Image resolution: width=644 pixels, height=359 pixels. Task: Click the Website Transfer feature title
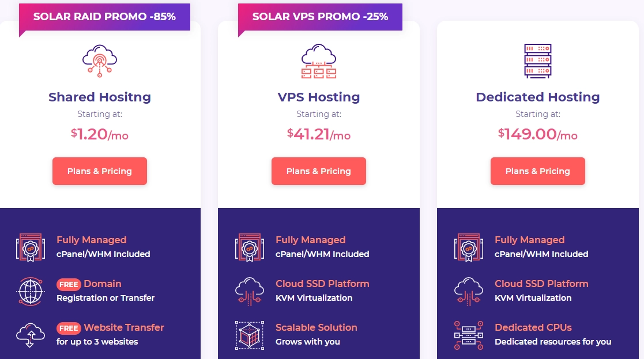[124, 327]
